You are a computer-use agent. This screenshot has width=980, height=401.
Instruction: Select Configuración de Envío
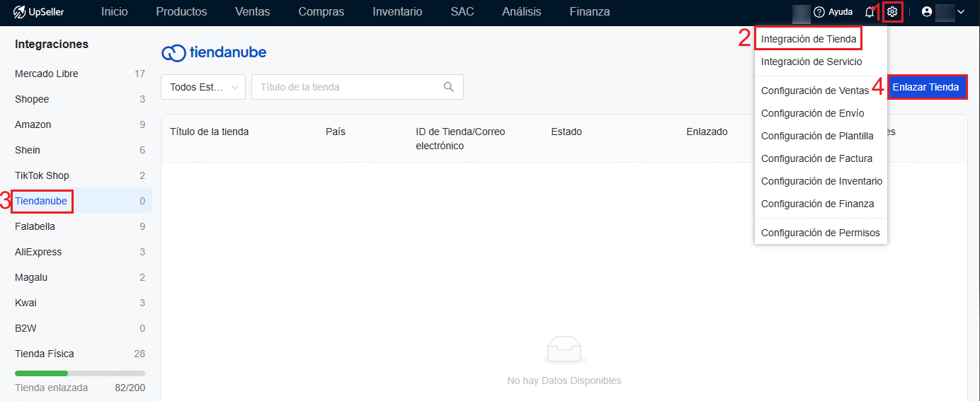813,113
